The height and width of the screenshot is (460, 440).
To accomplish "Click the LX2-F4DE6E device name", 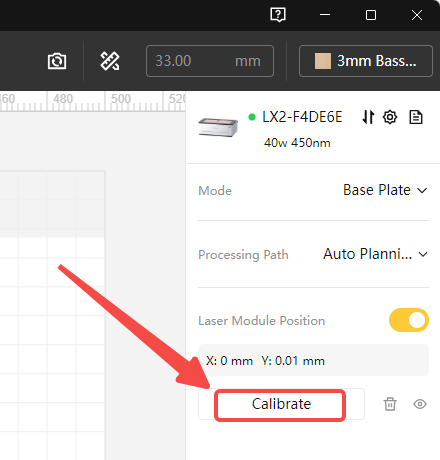I will (302, 117).
